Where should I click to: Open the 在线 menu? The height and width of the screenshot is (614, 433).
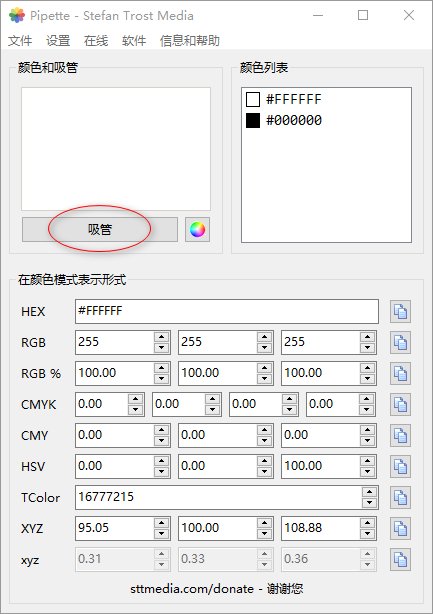96,40
